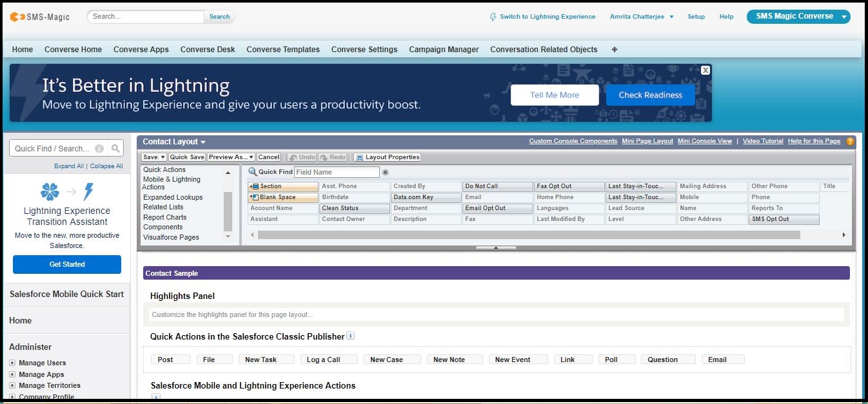The height and width of the screenshot is (404, 868).
Task: Expand the Manage Users tree node
Action: point(12,363)
